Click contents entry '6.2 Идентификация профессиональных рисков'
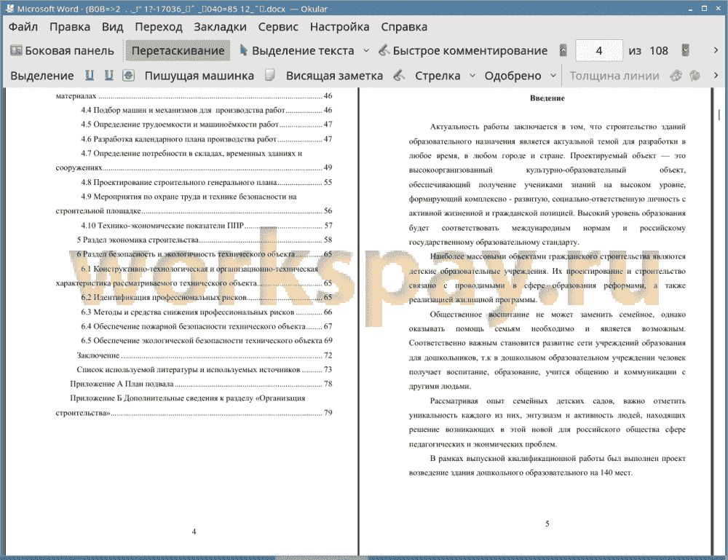 tap(207, 297)
